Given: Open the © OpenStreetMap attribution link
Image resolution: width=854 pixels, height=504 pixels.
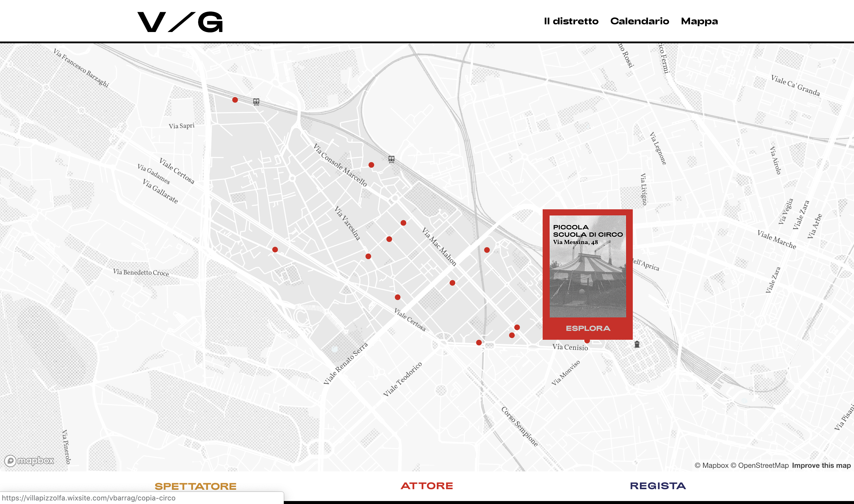Looking at the screenshot, I should (760, 465).
